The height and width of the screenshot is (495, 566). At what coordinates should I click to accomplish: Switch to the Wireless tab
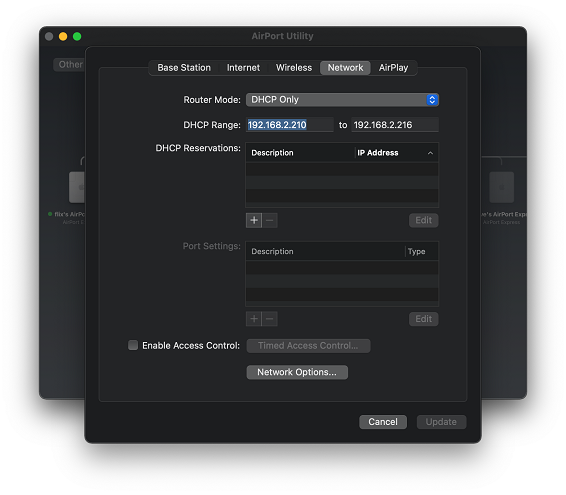tap(294, 68)
